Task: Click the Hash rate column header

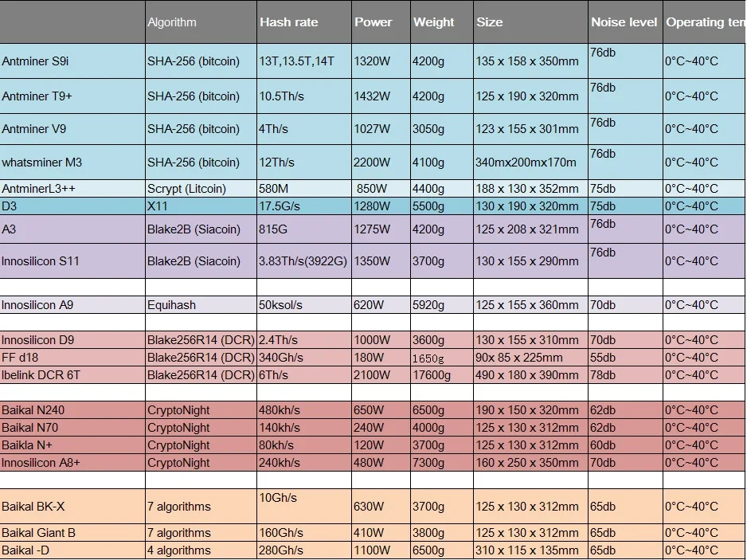Action: 304,22
